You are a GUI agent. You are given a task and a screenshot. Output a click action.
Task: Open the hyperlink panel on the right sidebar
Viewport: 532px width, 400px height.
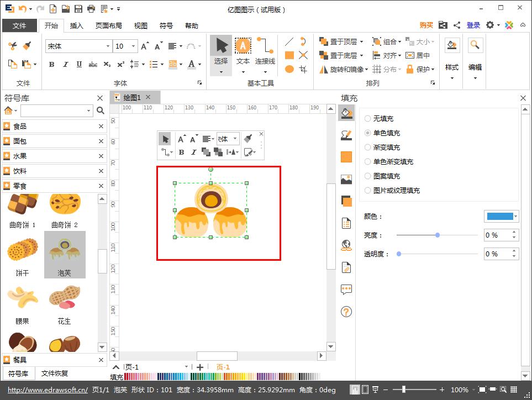[x=346, y=245]
